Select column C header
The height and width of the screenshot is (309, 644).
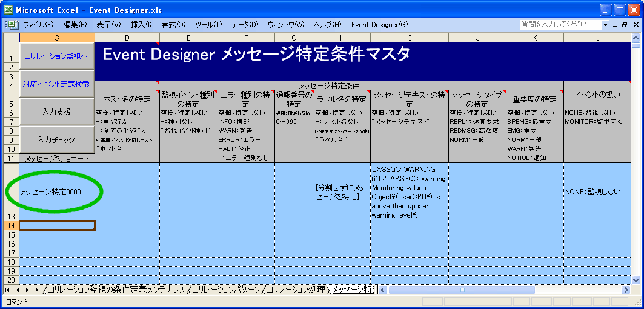pos(57,38)
